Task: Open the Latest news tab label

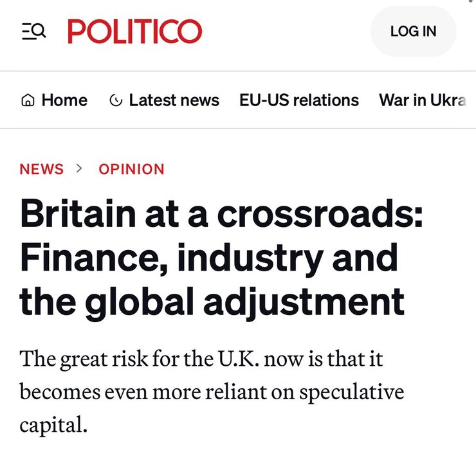Action: [174, 100]
